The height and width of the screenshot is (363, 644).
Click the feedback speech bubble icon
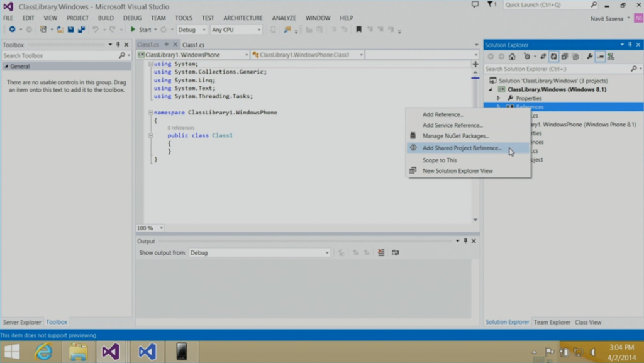coord(475,4)
